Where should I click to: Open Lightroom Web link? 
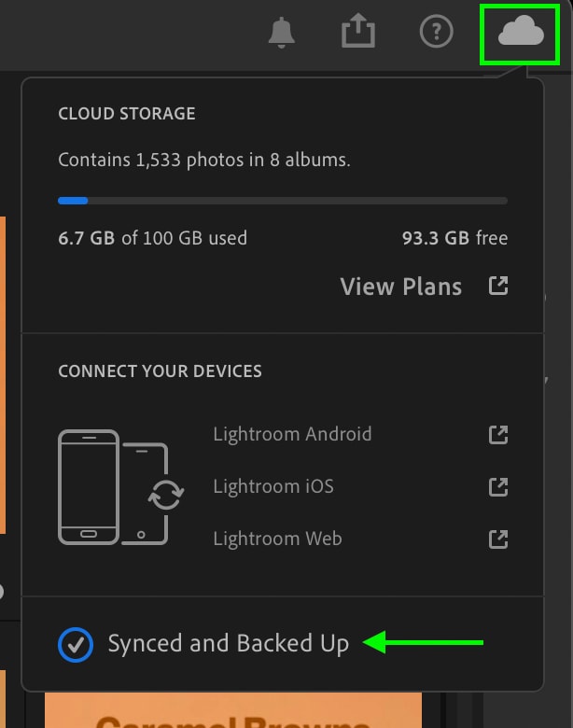coord(277,539)
